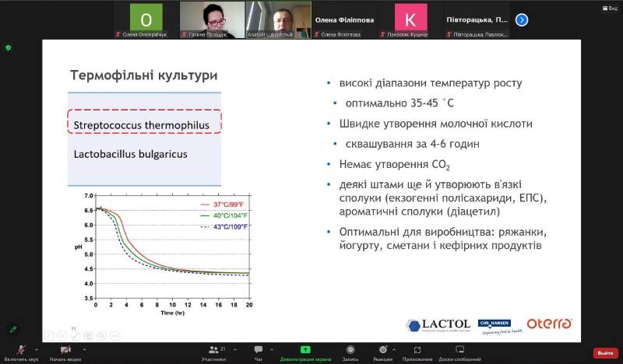
Task: Click bullet Немає утворення CO2
Action: tap(395, 165)
